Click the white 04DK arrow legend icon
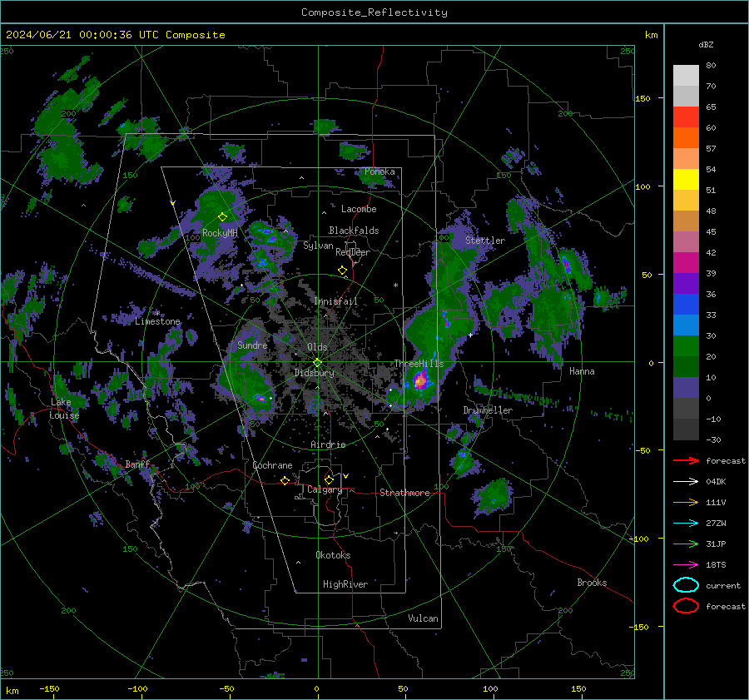The height and width of the screenshot is (700, 749). click(x=686, y=482)
